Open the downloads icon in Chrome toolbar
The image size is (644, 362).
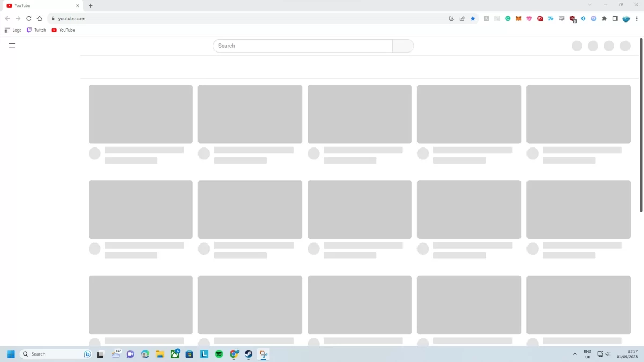(x=451, y=18)
